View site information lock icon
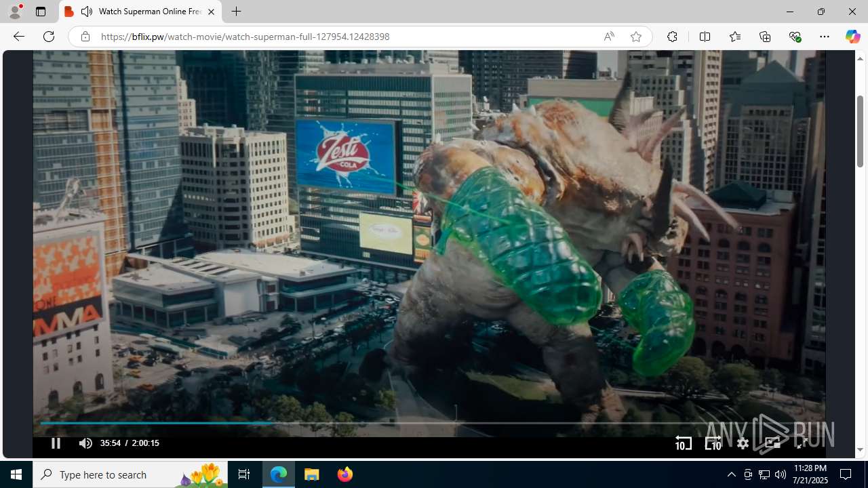The height and width of the screenshot is (488, 868). tap(85, 37)
